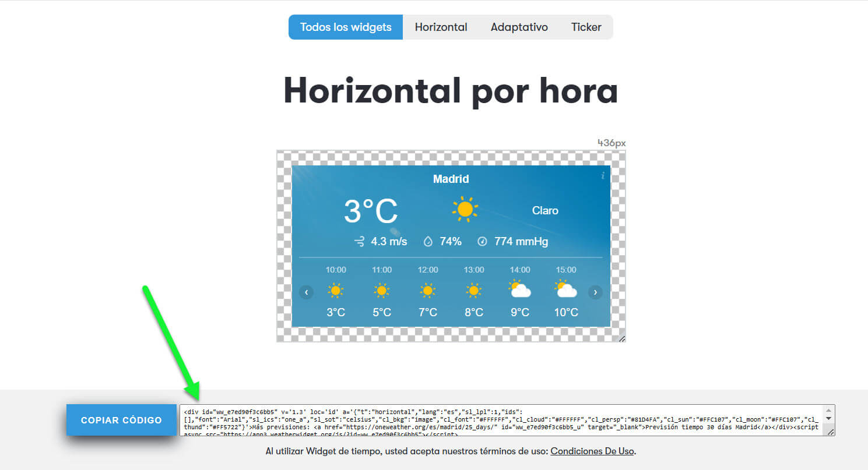Switch to the Ticker tab
Viewport: 868px width, 470px height.
[586, 27]
